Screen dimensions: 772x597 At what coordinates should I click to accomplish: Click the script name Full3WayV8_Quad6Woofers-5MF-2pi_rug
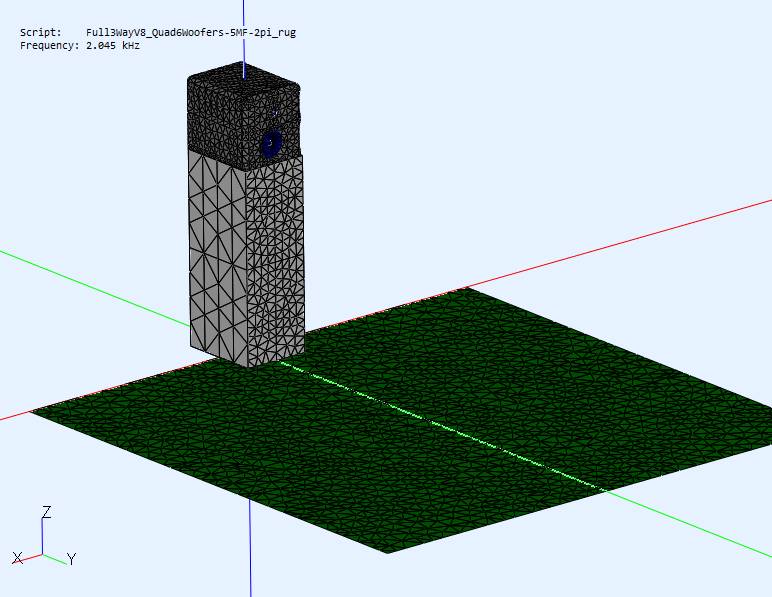pyautogui.click(x=191, y=32)
